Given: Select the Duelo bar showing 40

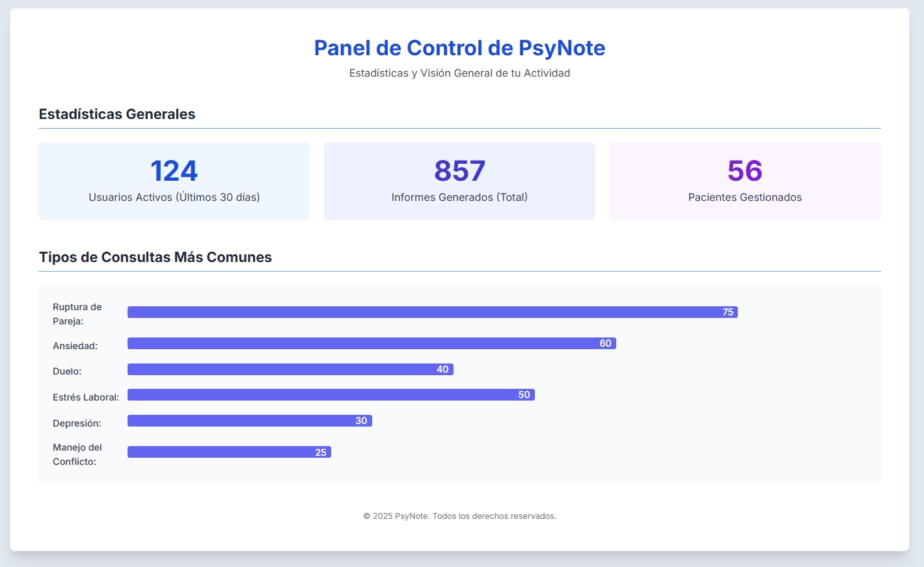Looking at the screenshot, I should click(290, 369).
